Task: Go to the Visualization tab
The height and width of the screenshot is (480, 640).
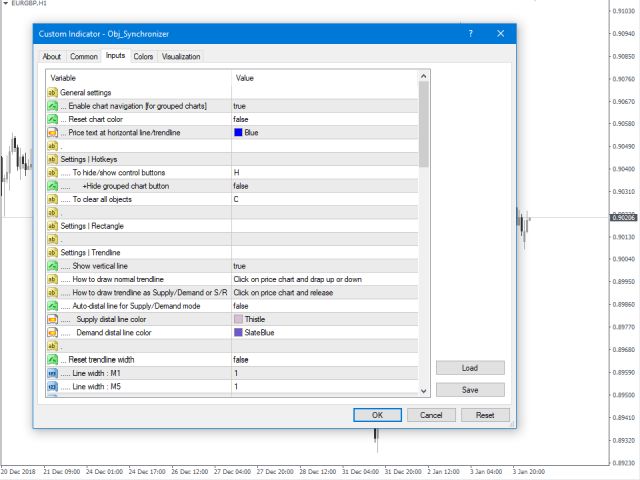Action: click(181, 57)
